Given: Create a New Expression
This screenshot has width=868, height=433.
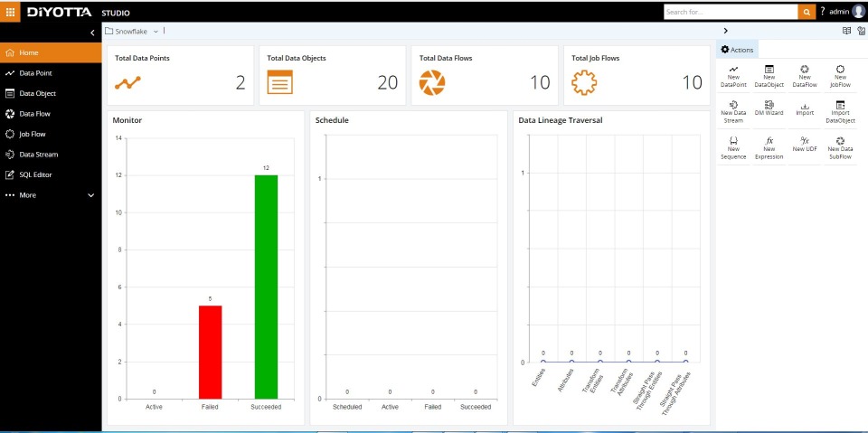Looking at the screenshot, I should coord(769,148).
